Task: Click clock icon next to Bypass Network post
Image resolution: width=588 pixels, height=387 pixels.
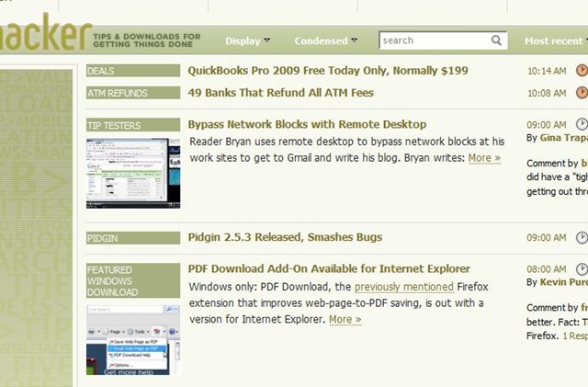Action: (x=582, y=124)
